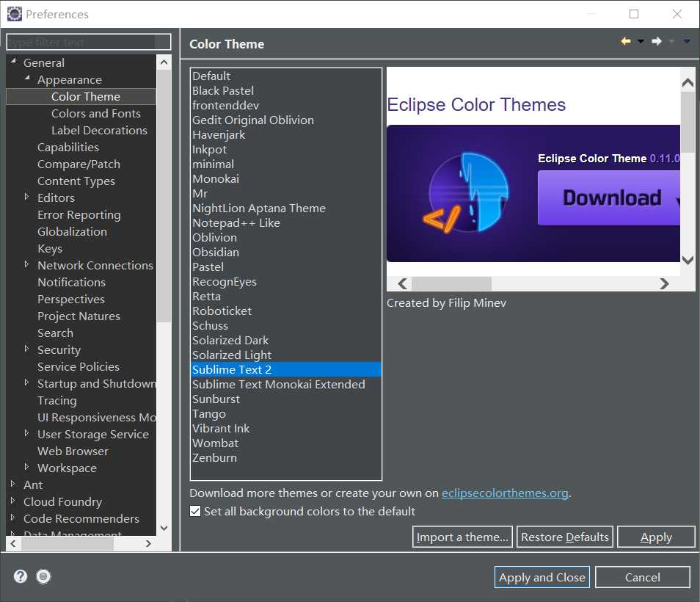Click preview vertical scrollbar up arrow
The image size is (700, 602).
click(x=688, y=83)
